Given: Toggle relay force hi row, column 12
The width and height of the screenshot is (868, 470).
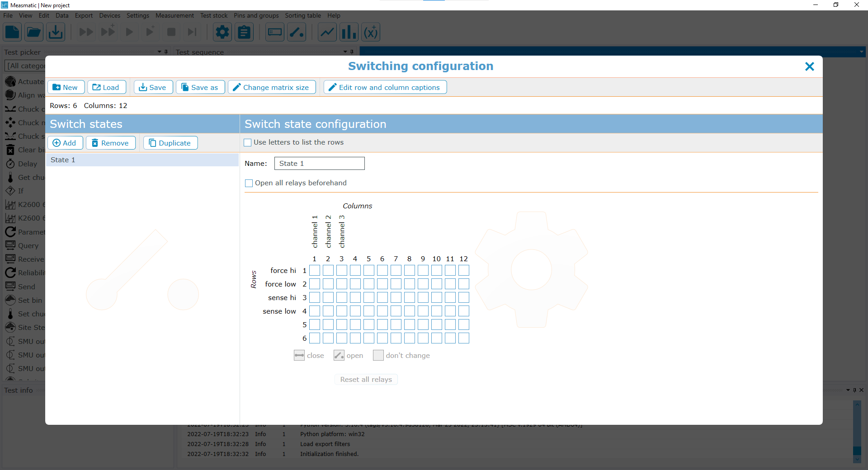Looking at the screenshot, I should (x=464, y=271).
